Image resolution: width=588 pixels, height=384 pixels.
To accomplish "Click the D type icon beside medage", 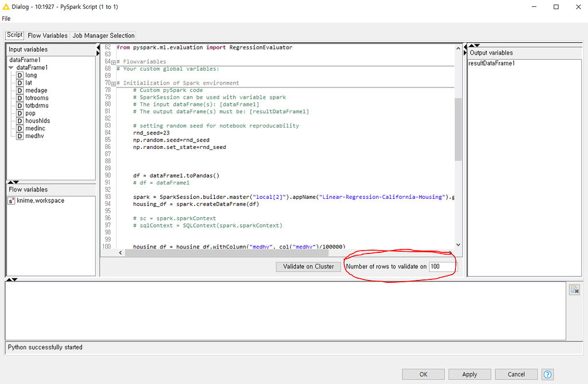I will pos(20,90).
